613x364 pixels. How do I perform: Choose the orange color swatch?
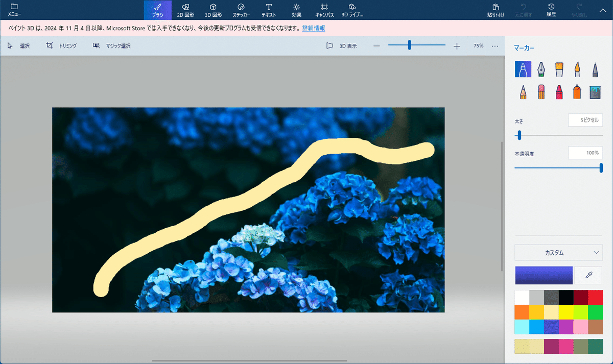click(522, 312)
